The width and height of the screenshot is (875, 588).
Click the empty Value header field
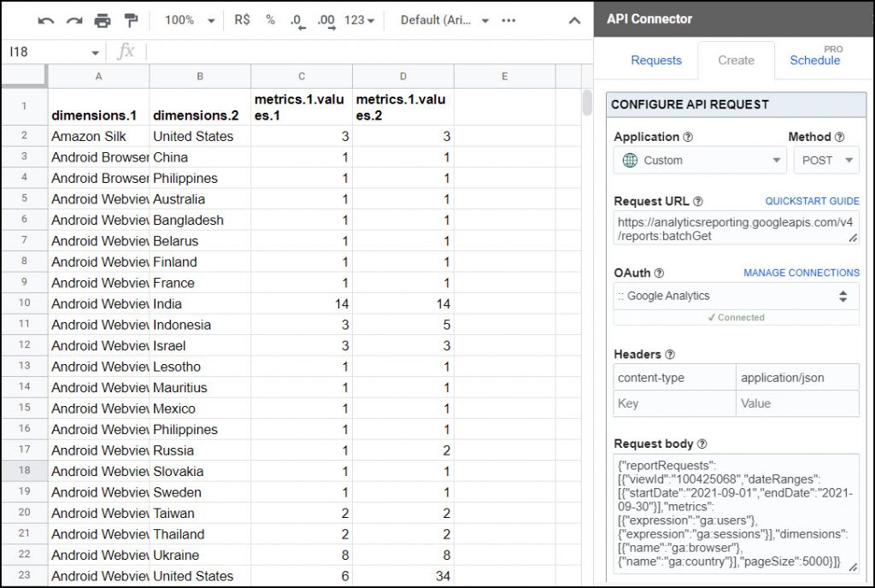tap(798, 403)
